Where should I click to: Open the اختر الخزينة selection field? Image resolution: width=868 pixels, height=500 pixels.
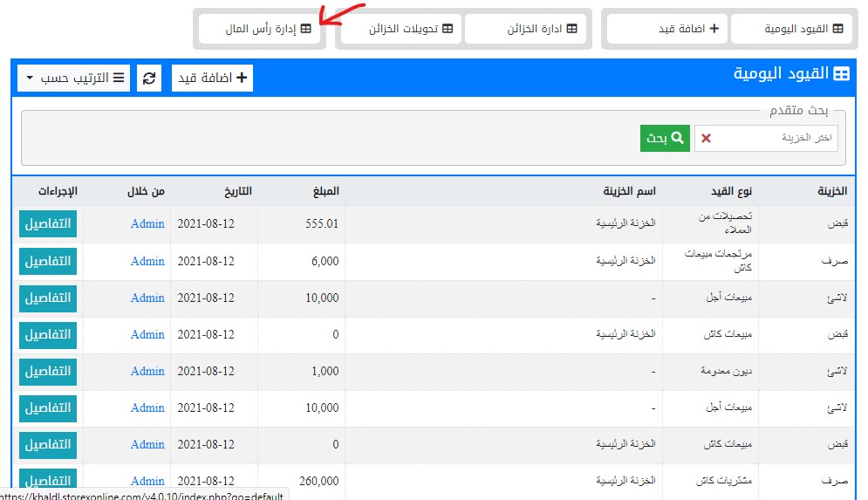click(x=766, y=138)
